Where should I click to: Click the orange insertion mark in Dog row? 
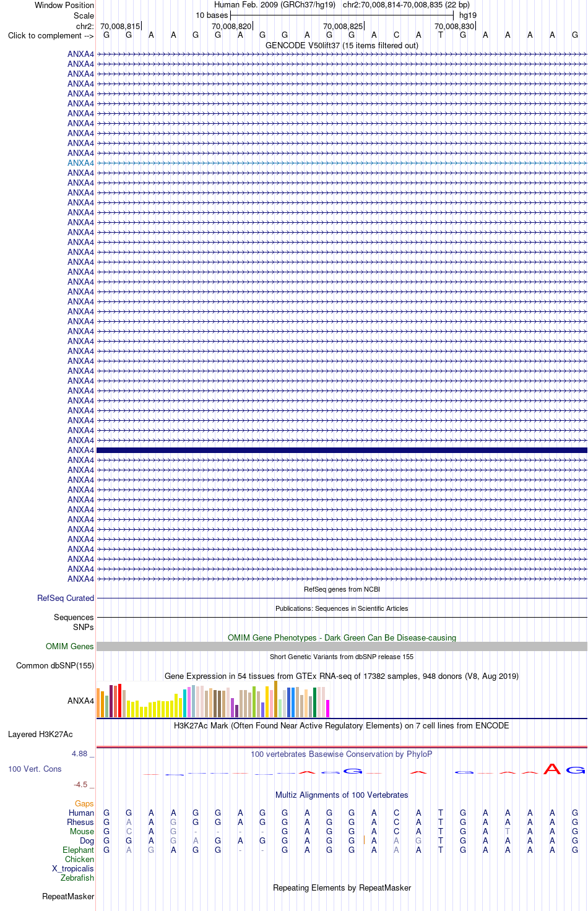point(364,840)
